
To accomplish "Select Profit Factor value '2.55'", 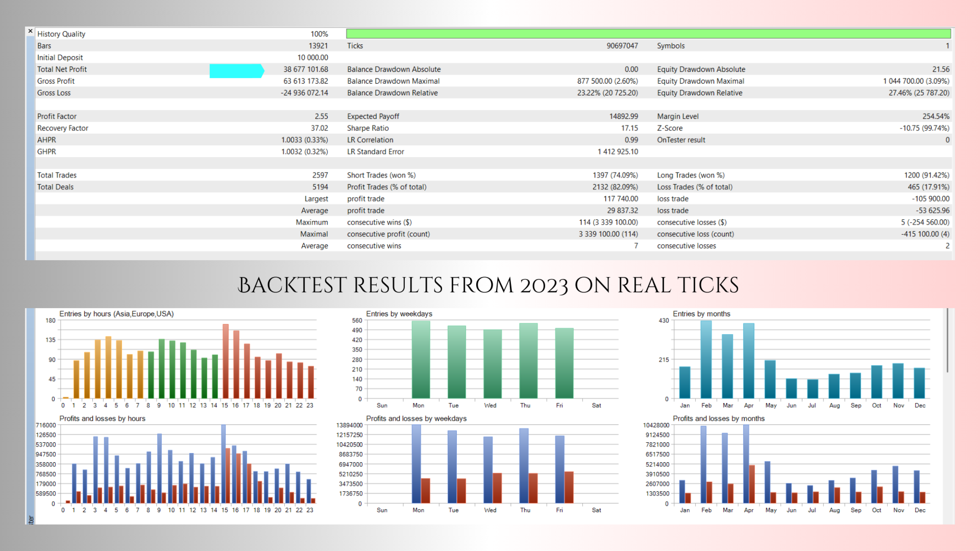I will click(322, 116).
